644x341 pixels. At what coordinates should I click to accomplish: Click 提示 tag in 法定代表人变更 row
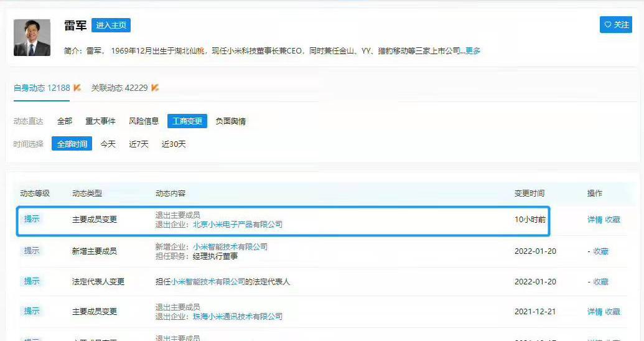click(32, 281)
